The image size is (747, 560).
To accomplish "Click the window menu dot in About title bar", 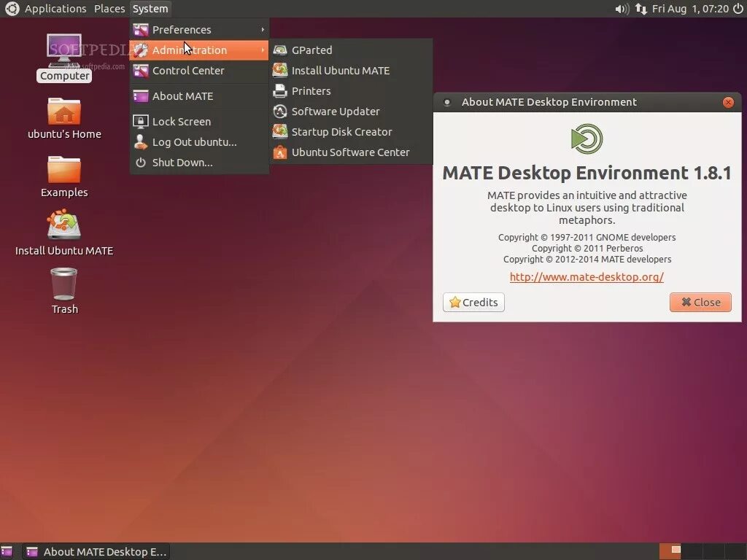I will [x=447, y=102].
